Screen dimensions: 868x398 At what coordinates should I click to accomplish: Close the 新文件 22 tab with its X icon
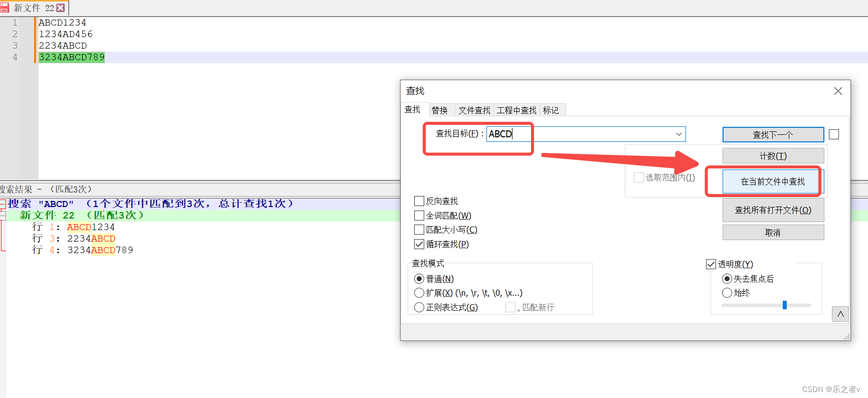[61, 8]
